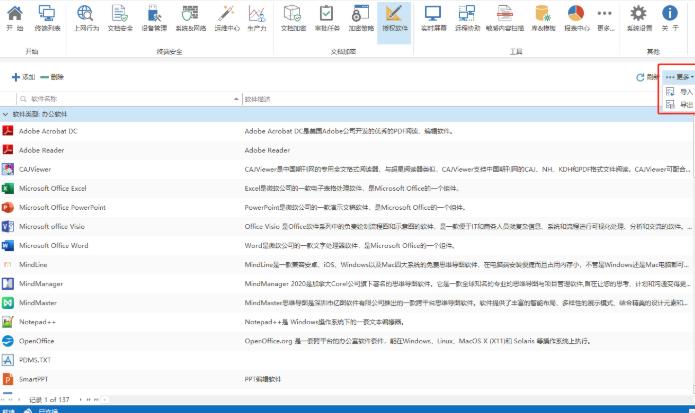
Task: Collapse the 软件类型: 办公软件 group
Action: tap(6, 115)
